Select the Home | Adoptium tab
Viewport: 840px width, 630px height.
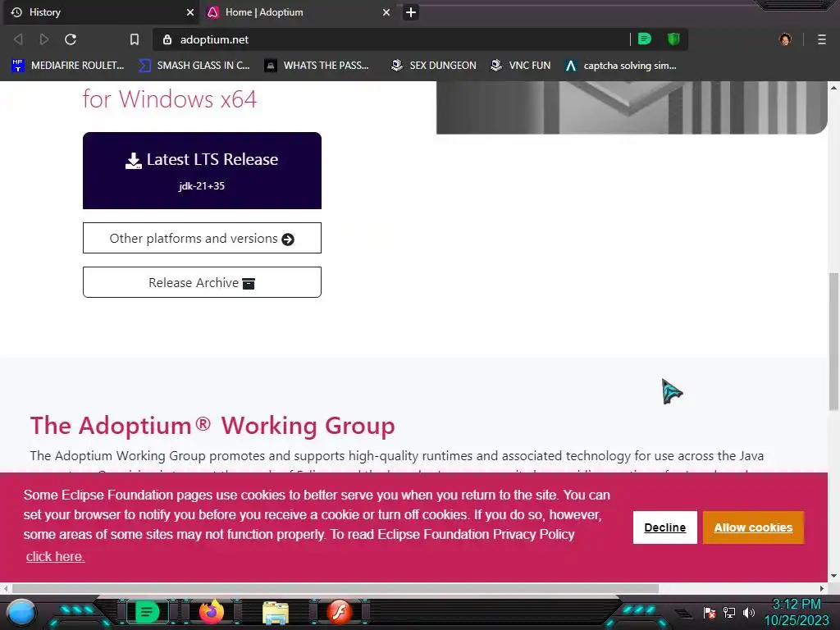[299, 12]
